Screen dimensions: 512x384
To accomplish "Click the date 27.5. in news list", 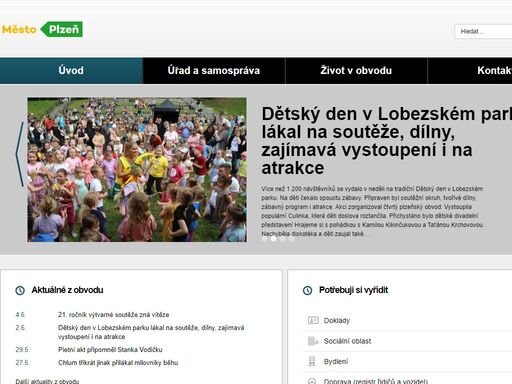I will 22,363.
